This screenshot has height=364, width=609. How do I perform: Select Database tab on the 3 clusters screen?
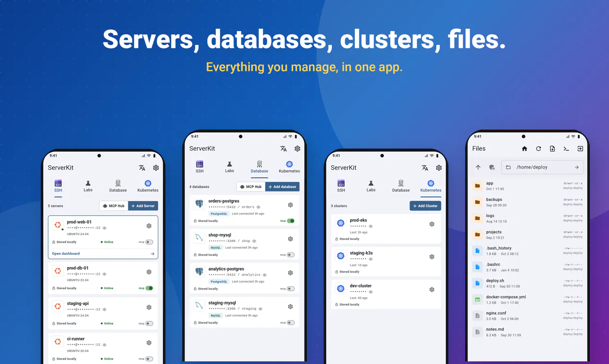pos(401,186)
